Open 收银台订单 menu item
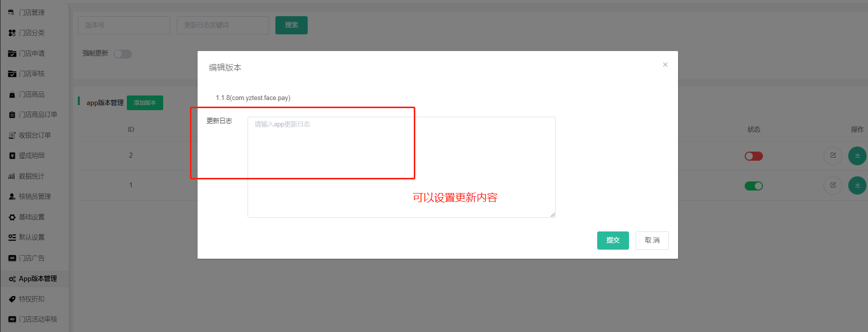 tap(34, 135)
